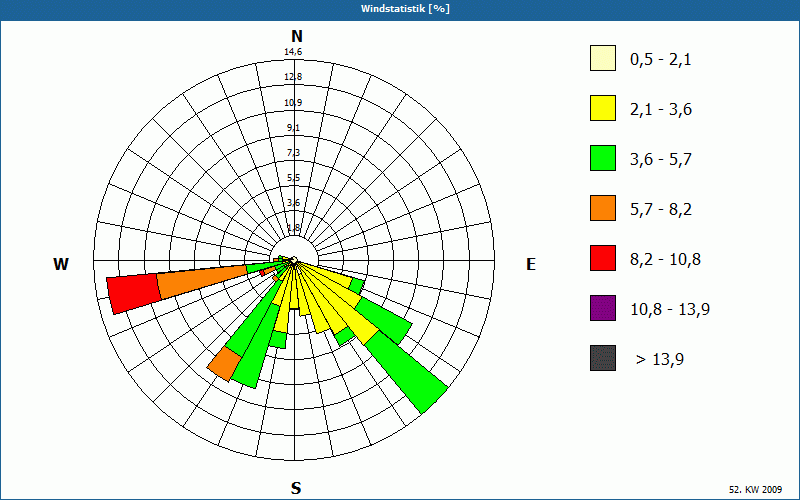This screenshot has height=500, width=800.
Task: Click the 1,8 ring scale label
Action: pos(293,228)
